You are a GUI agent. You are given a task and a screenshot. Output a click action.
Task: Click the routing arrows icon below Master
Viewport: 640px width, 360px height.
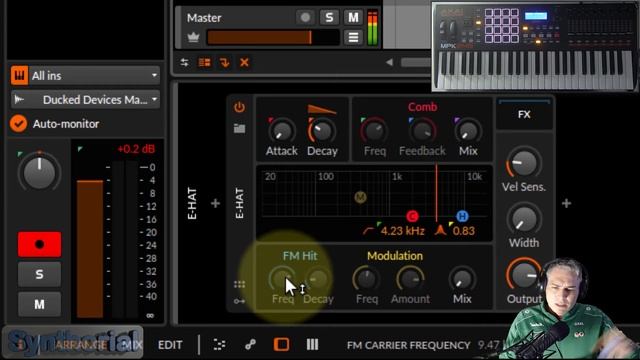[184, 62]
